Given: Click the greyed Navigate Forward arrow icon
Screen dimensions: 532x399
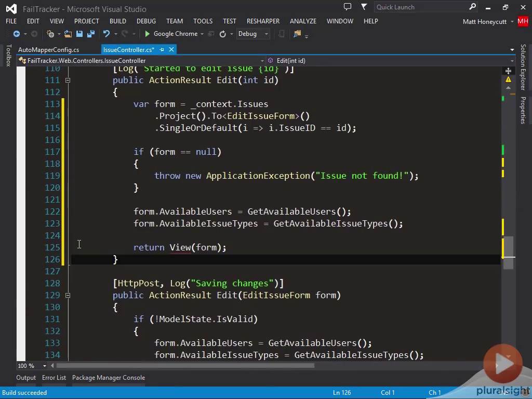Looking at the screenshot, I should [34, 34].
